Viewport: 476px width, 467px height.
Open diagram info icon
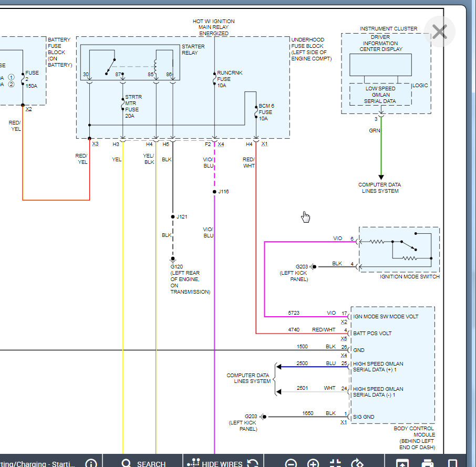[x=91, y=463]
